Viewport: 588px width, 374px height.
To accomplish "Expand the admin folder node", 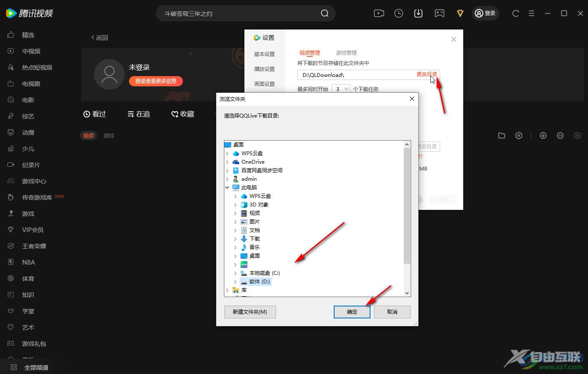I will coord(227,179).
